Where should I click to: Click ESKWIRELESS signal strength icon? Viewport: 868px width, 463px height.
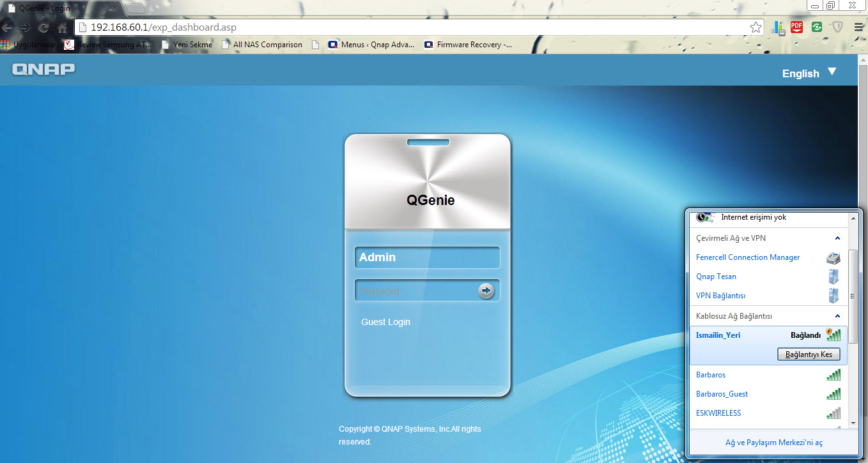[833, 413]
